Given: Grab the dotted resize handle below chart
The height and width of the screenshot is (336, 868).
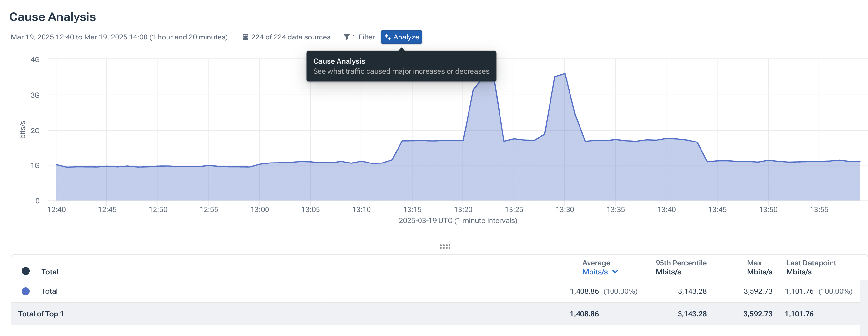Looking at the screenshot, I should [x=445, y=247].
